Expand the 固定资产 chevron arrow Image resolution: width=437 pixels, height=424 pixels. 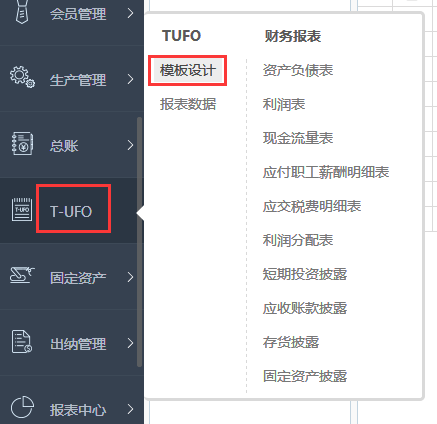pos(131,277)
